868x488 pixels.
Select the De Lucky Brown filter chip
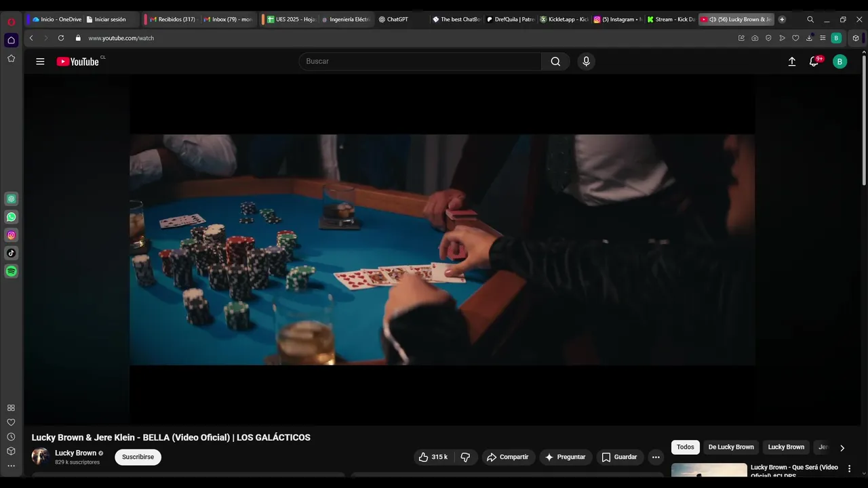731,447
